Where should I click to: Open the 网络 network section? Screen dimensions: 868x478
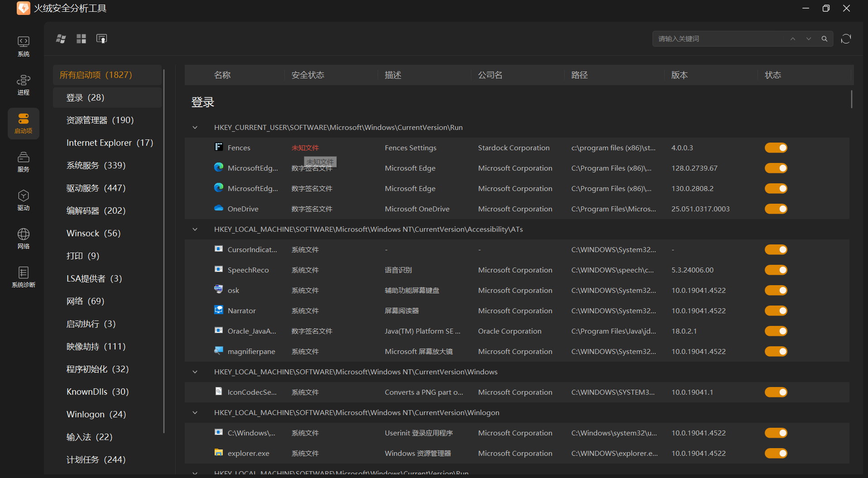click(24, 239)
